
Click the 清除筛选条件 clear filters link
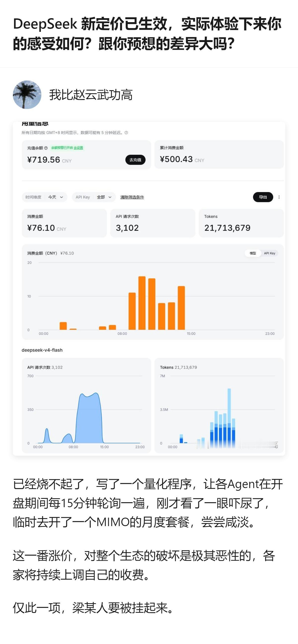coord(132,197)
